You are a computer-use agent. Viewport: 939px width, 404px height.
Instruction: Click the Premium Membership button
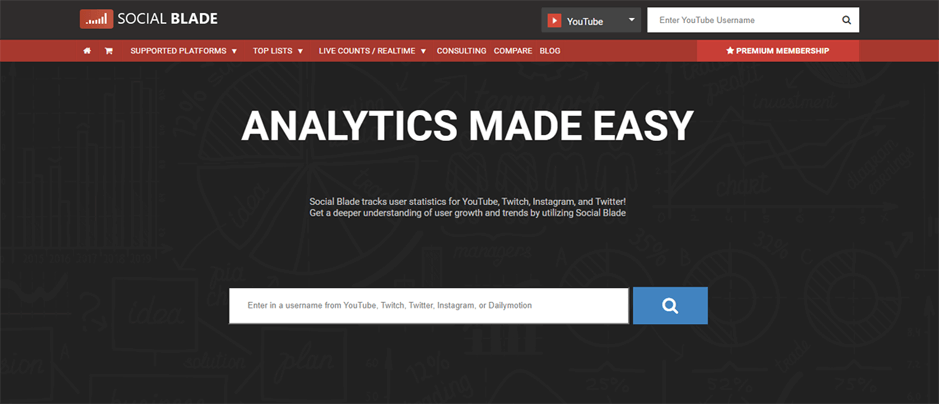(x=778, y=51)
